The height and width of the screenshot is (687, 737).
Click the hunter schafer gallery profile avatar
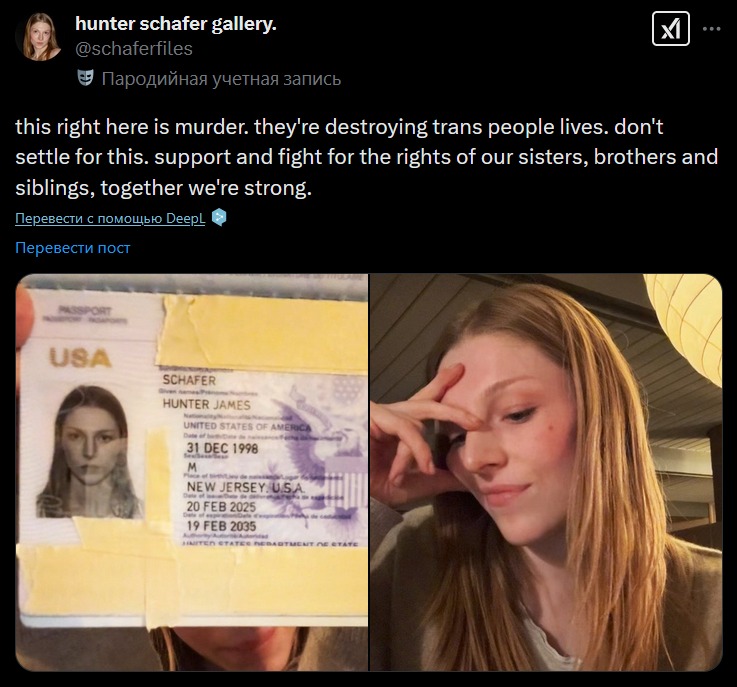[x=40, y=37]
